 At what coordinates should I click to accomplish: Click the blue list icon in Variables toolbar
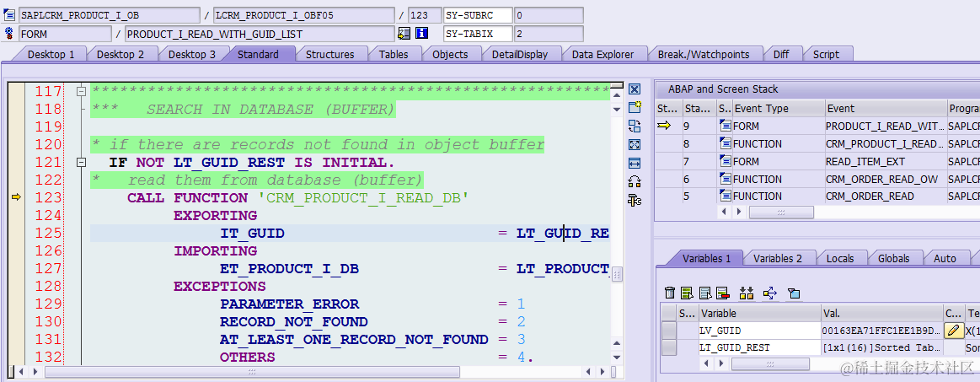pos(705,293)
